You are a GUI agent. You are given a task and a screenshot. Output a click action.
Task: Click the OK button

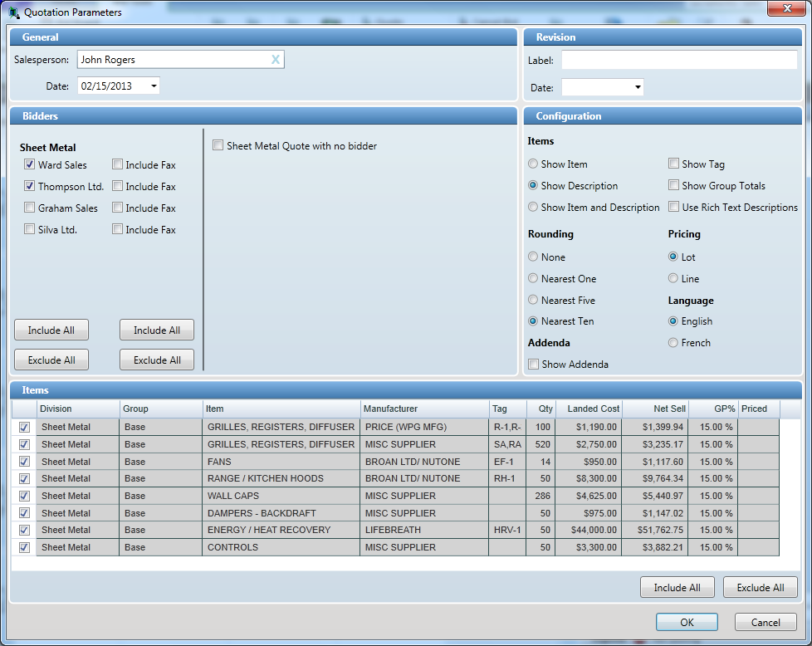pos(687,622)
